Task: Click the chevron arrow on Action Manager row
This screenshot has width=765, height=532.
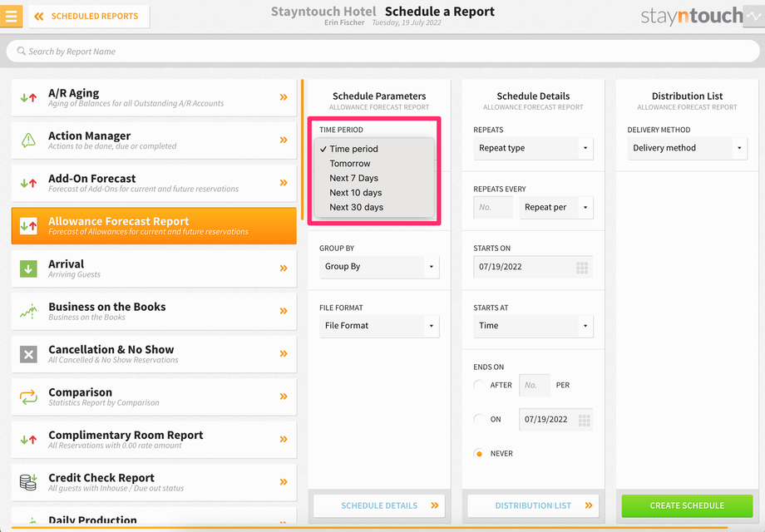Action: click(284, 140)
